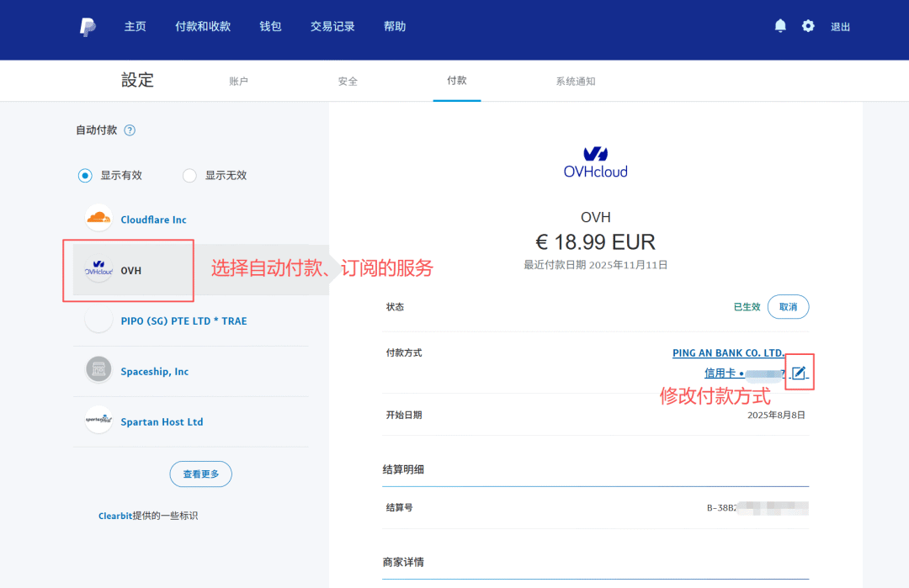
Task: Select the Spaceship, Inc merchant icon
Action: [98, 370]
